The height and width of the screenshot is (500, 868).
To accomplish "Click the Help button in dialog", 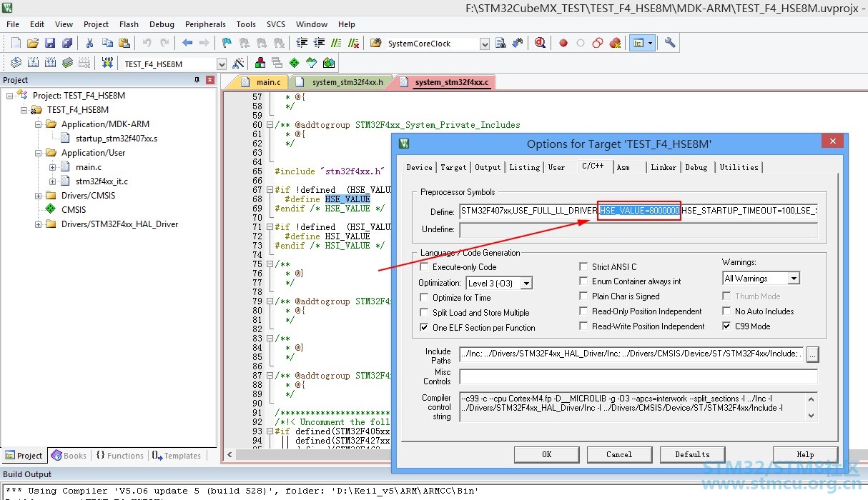I will [x=805, y=454].
